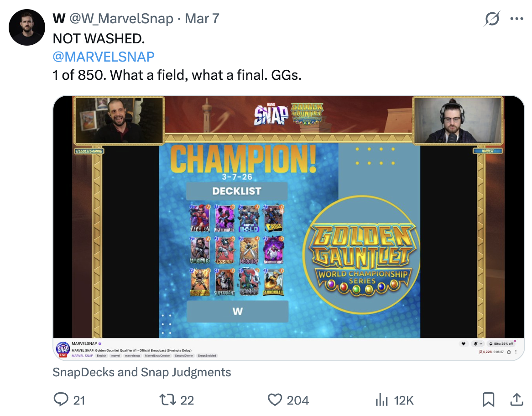Click the 204 likes count
The image size is (532, 416).
point(298,400)
